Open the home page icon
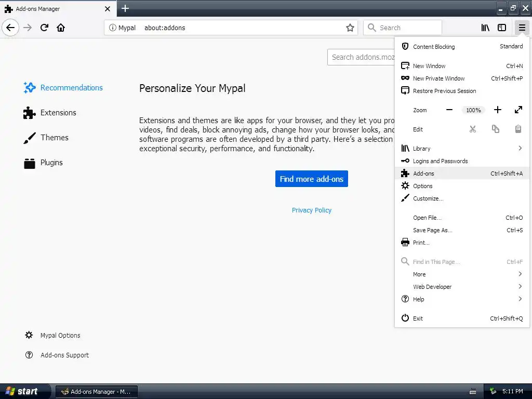532x399 pixels. tap(61, 28)
